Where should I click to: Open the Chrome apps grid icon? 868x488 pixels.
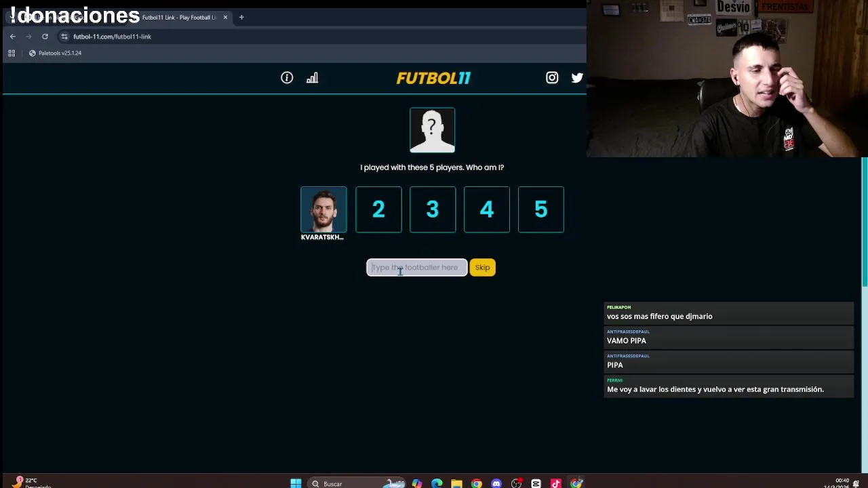12,53
